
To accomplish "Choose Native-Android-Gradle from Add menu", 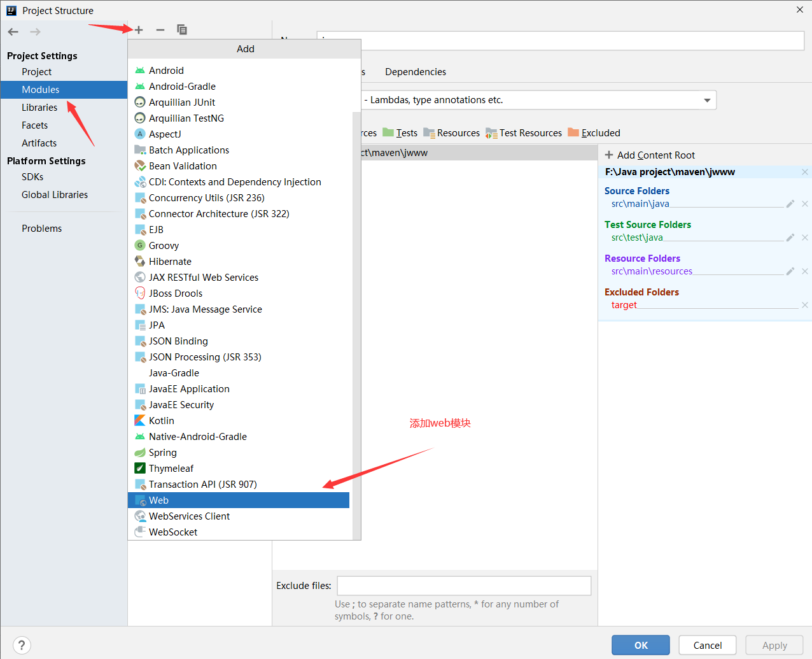I will tap(239, 437).
